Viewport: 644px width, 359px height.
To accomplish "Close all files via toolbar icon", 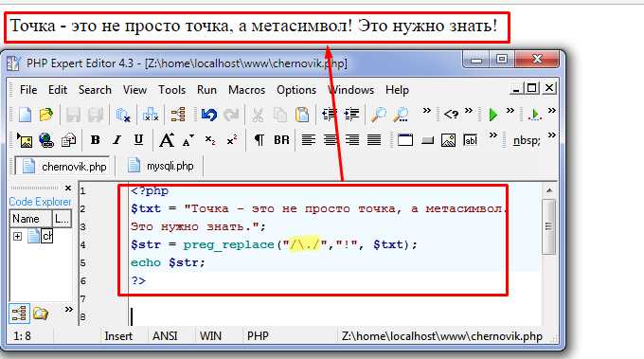I will (151, 115).
